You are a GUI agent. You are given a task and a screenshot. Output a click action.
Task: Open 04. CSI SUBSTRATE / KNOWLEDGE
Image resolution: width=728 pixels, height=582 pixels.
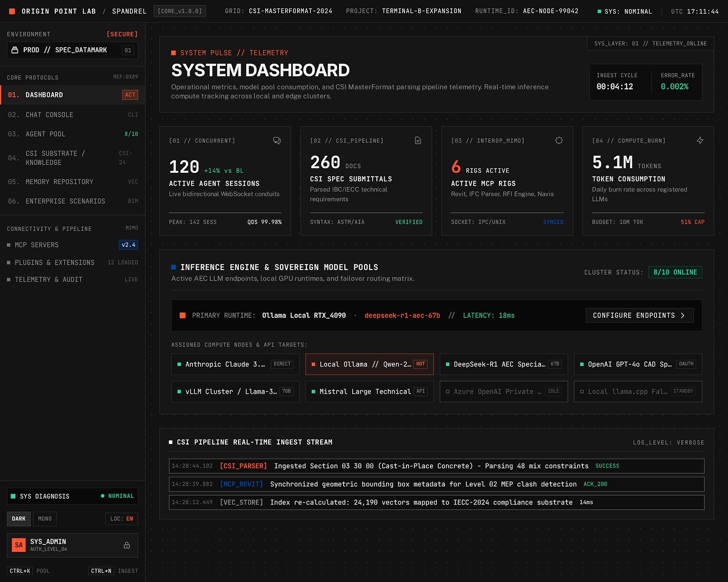click(72, 158)
